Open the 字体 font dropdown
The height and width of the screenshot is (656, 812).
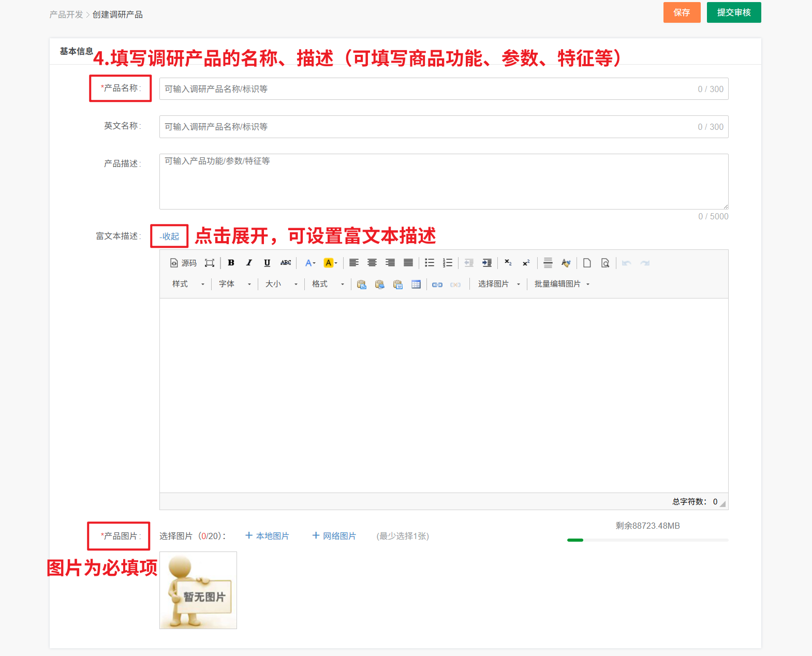coord(234,284)
